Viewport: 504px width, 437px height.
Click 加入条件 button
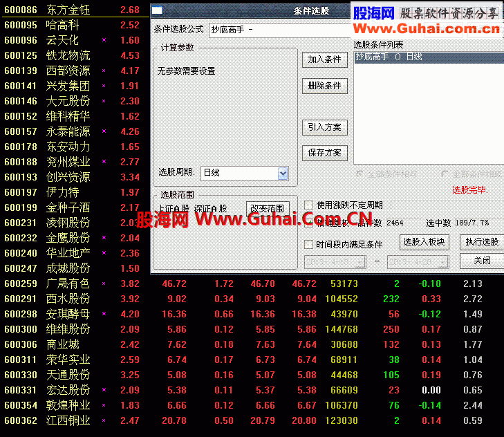(325, 59)
